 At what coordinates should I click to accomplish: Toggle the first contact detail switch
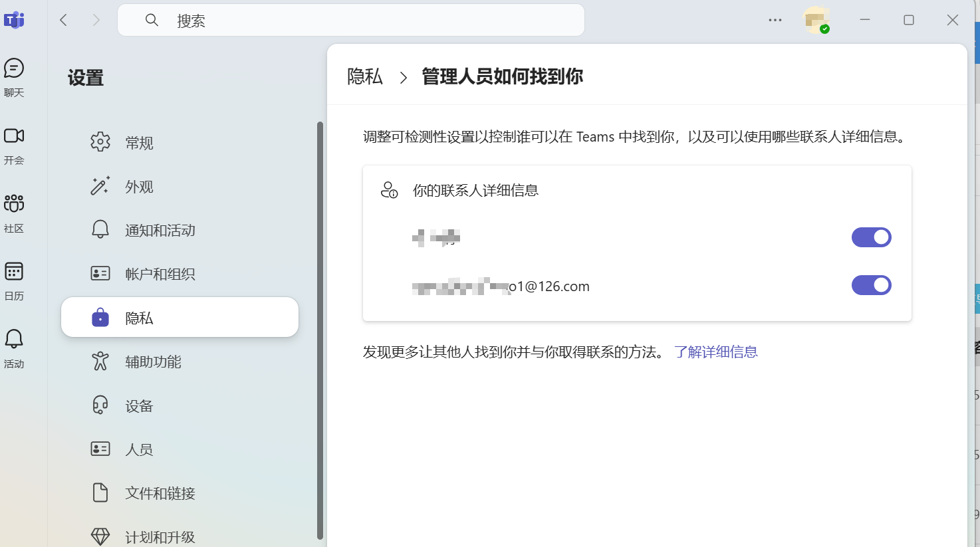coord(871,237)
